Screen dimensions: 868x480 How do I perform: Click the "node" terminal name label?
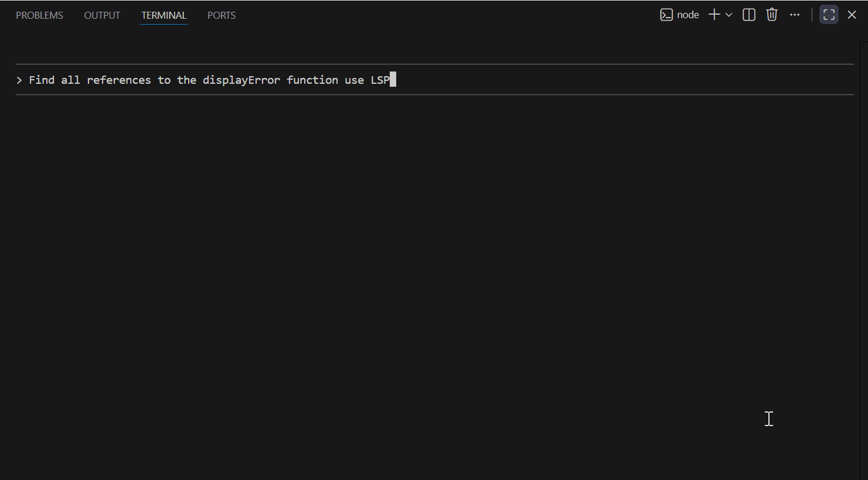coord(688,15)
